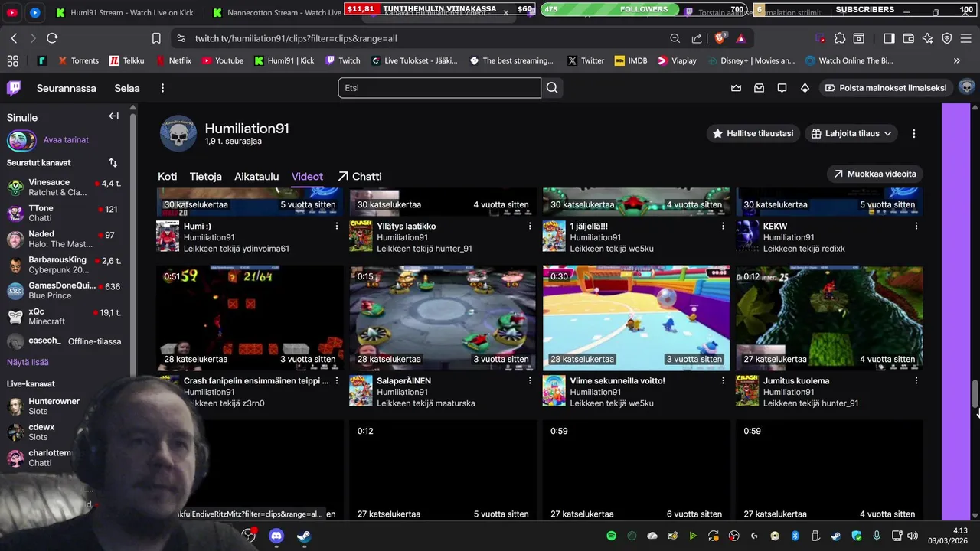Screen dimensions: 980x551
Task: Open options for clip 1 jäljellä!!!
Action: point(722,227)
